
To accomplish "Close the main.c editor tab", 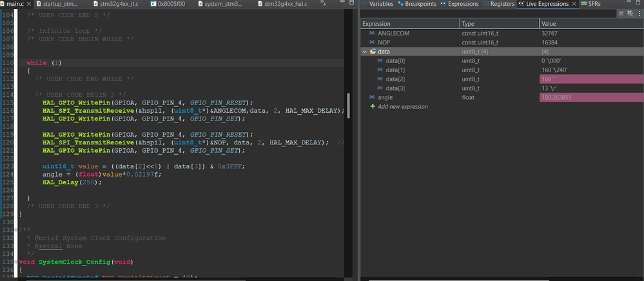I will [29, 4].
